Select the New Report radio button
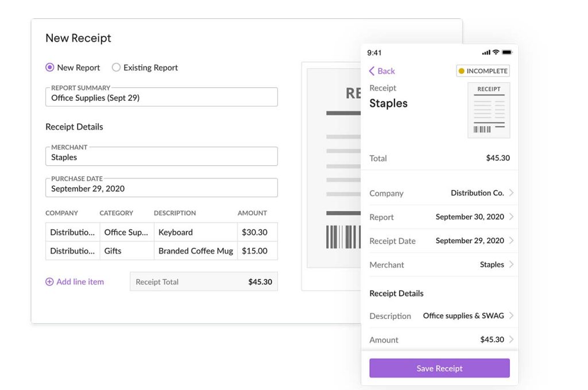 pos(50,68)
